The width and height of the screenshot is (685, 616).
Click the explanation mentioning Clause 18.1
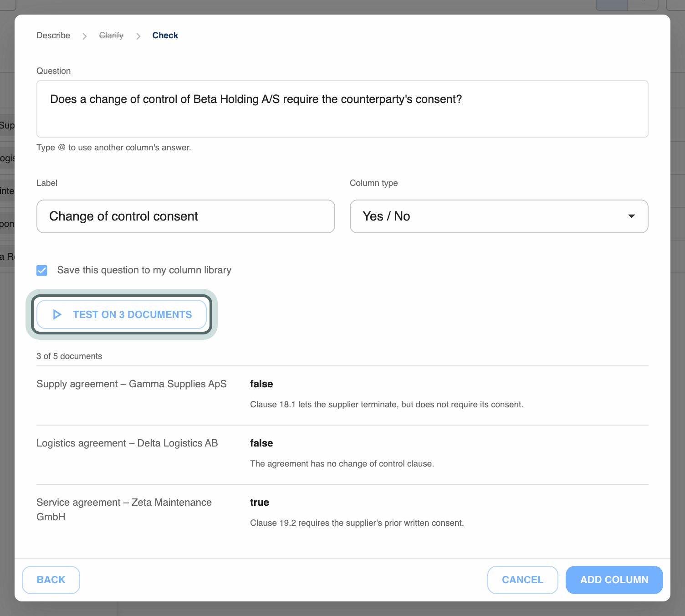click(387, 405)
